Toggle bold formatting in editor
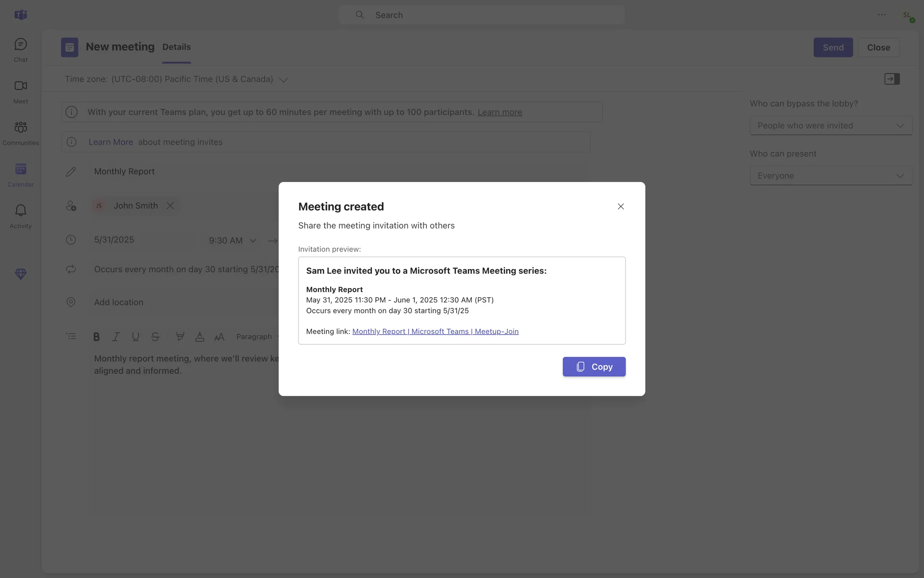 coord(96,337)
